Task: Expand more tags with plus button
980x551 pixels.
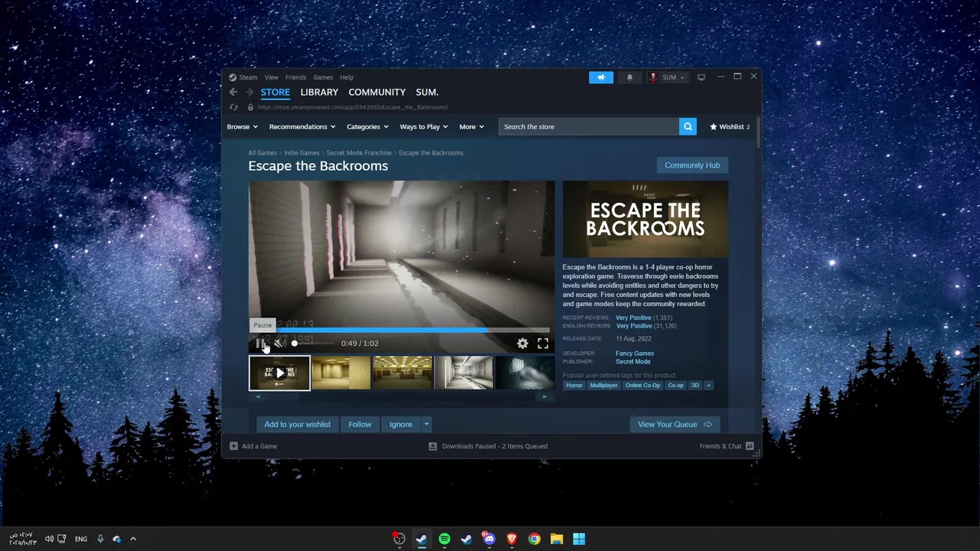Action: [709, 386]
